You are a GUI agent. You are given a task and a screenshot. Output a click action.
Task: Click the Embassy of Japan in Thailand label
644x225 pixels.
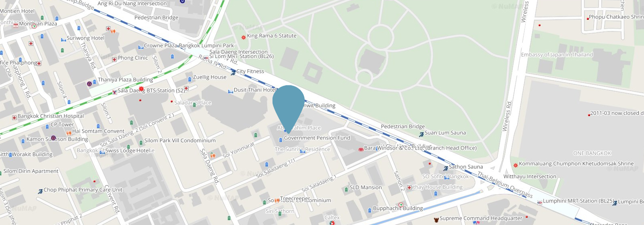pos(557,55)
